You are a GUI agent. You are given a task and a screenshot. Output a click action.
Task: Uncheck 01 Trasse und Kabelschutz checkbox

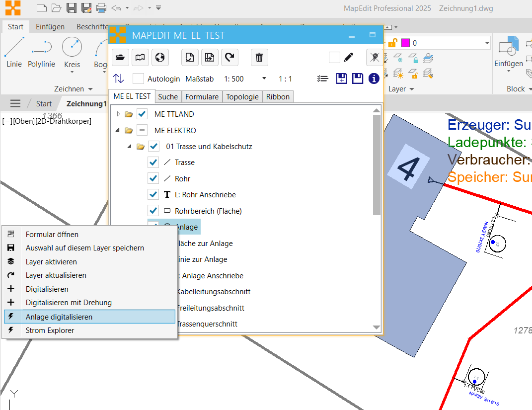click(x=153, y=146)
